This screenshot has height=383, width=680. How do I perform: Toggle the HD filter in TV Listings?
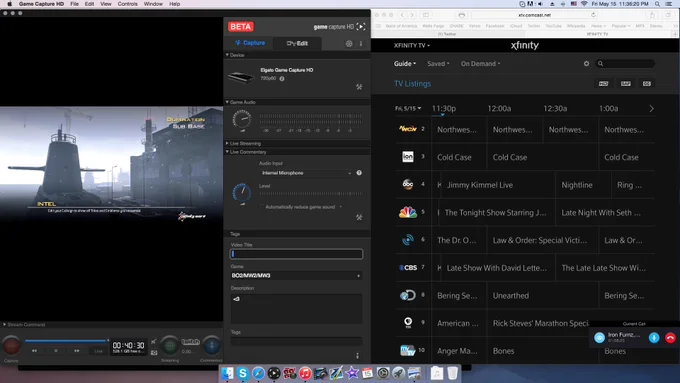pyautogui.click(x=603, y=83)
